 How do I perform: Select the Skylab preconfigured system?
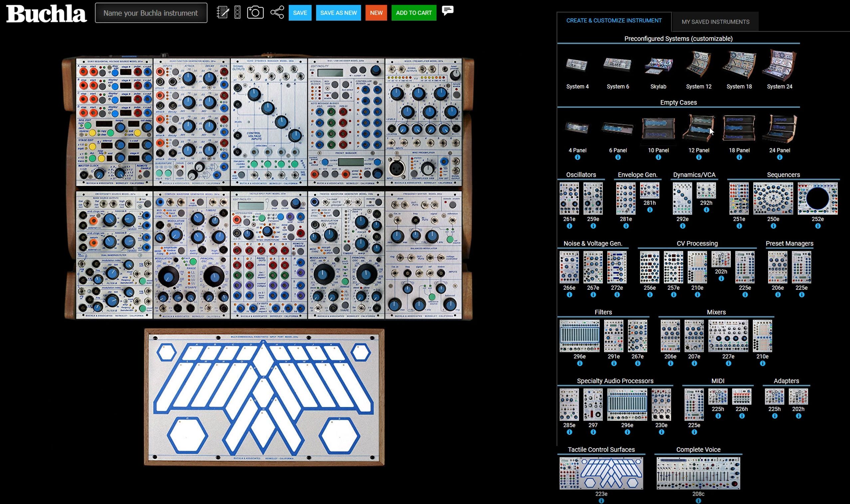point(658,65)
